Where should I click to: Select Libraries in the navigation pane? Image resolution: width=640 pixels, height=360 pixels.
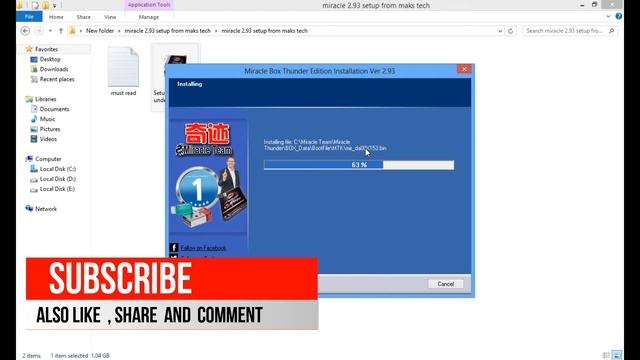pyautogui.click(x=45, y=99)
